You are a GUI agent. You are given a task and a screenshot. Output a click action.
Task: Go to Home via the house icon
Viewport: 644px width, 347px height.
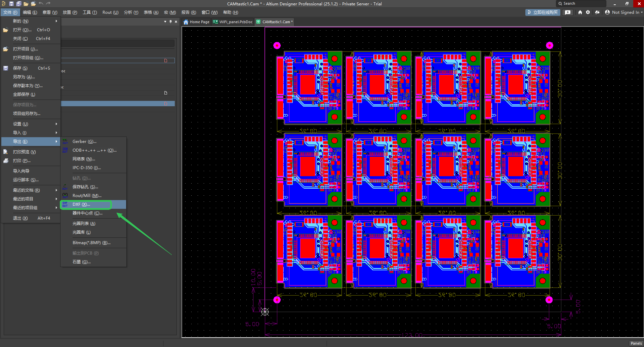pos(580,12)
